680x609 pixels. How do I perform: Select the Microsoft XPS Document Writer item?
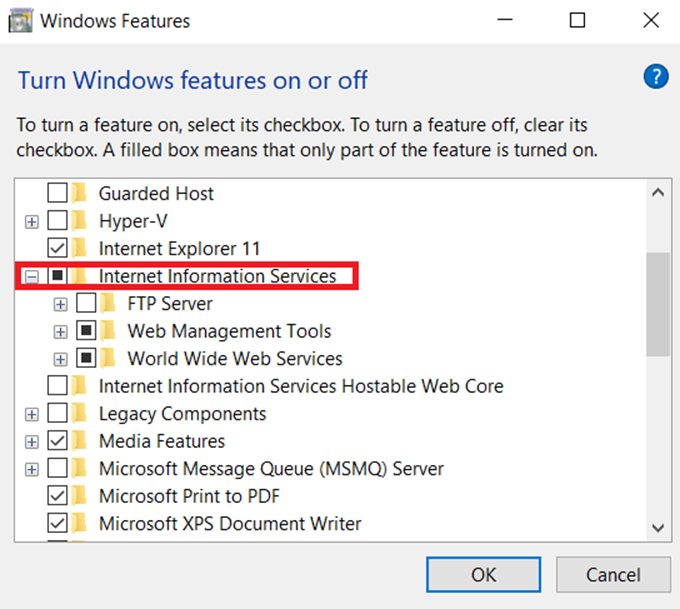click(230, 524)
